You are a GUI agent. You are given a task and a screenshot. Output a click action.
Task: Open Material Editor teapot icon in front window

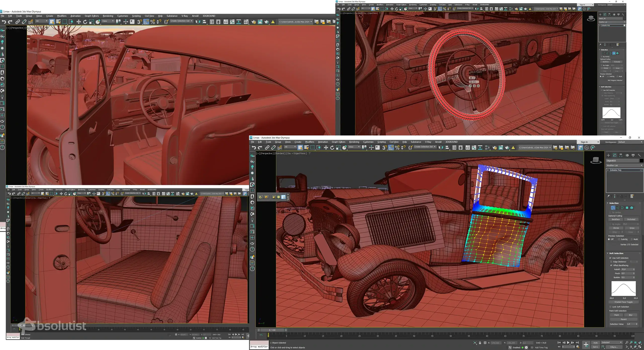488,148
